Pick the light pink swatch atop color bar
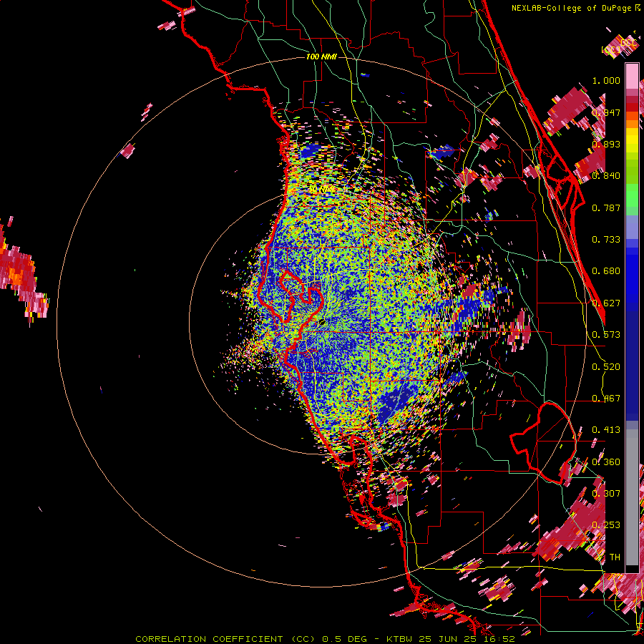 point(632,76)
